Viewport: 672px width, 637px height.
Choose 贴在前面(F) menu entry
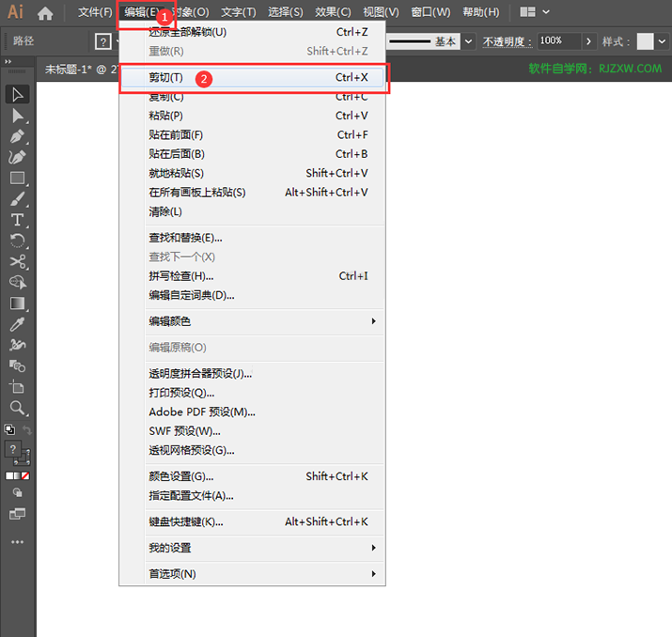[x=253, y=135]
